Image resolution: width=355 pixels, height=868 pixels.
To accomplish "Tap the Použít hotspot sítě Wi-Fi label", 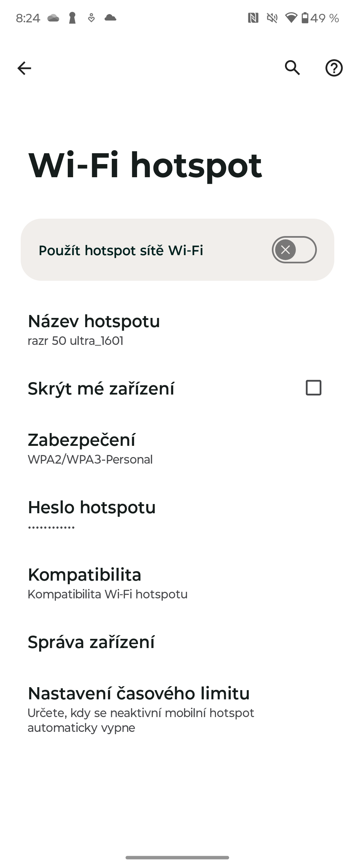I will [121, 250].
